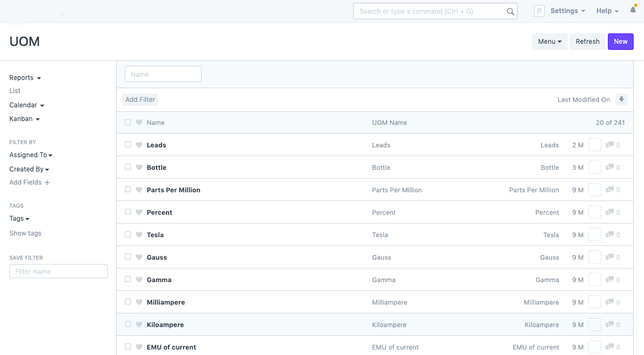Click the comment icon on Bottle row
This screenshot has height=355, width=644.
[610, 168]
